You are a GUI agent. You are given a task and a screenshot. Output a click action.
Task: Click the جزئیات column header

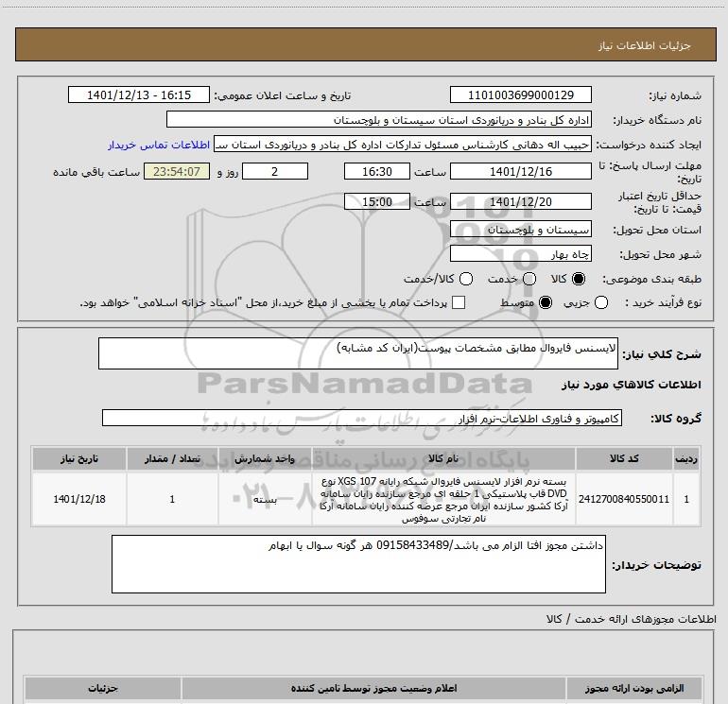point(103,688)
